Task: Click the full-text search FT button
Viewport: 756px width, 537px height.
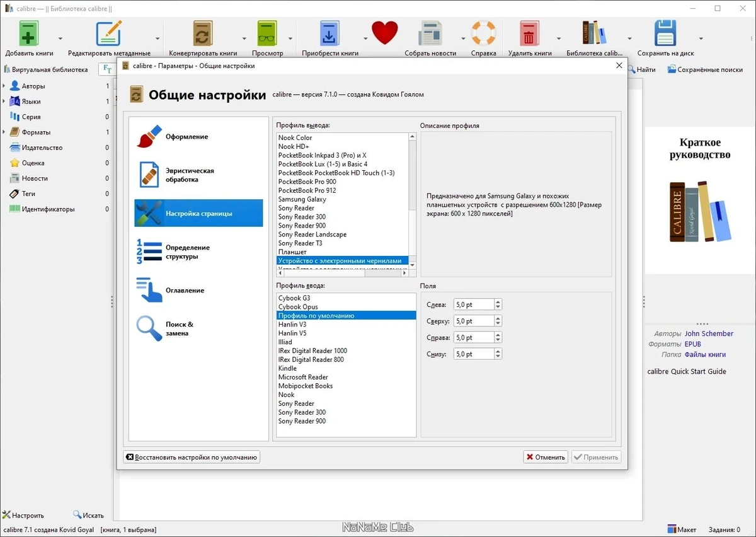Action: tap(107, 69)
